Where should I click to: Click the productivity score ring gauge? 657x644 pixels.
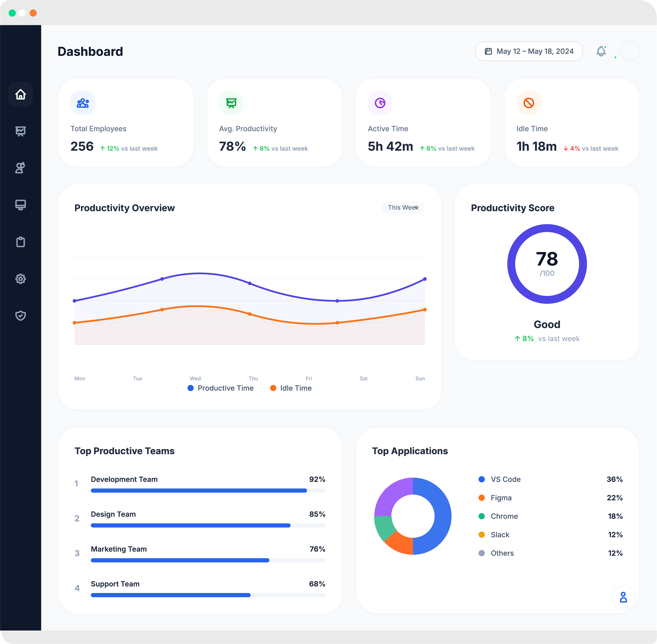click(547, 264)
